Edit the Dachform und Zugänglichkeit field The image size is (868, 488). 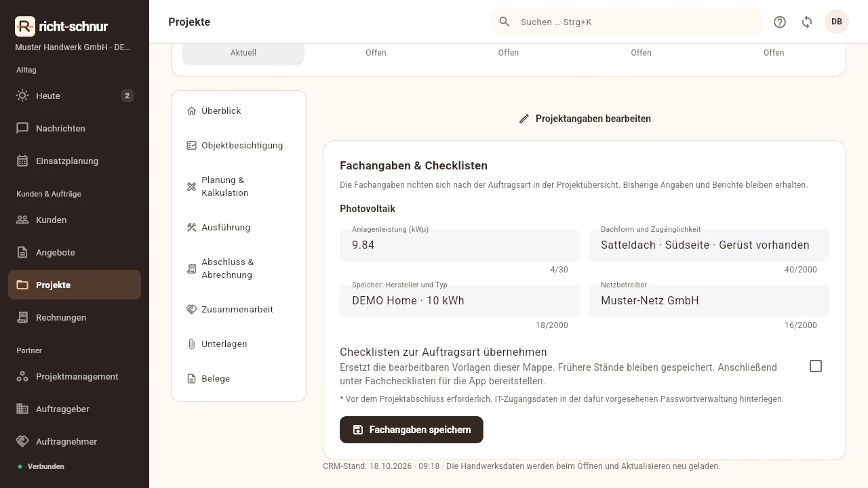coord(709,245)
